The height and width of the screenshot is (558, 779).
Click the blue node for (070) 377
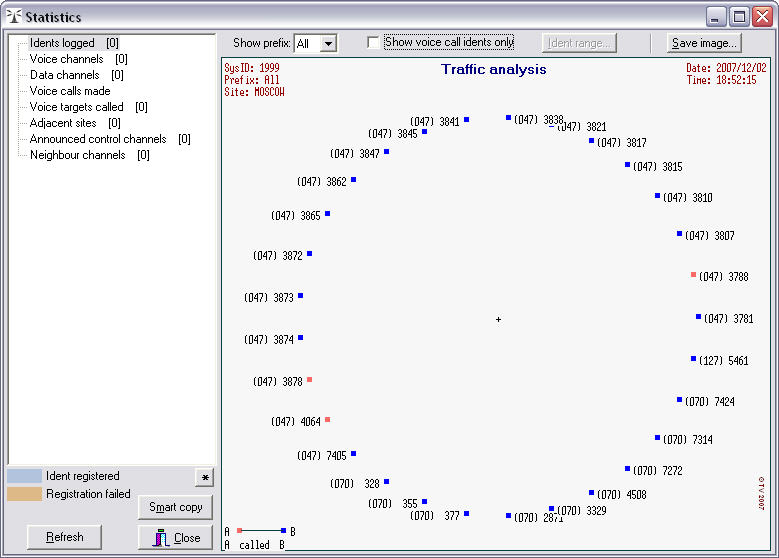click(x=467, y=514)
